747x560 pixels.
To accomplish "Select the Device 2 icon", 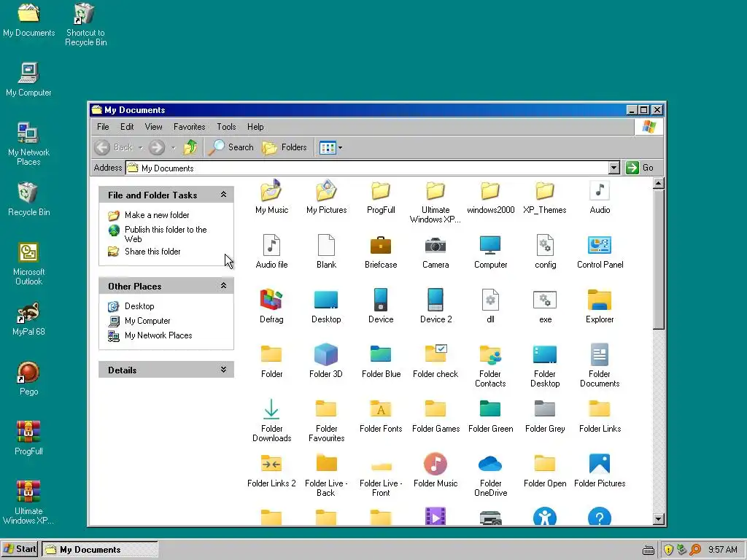I will pos(436,300).
